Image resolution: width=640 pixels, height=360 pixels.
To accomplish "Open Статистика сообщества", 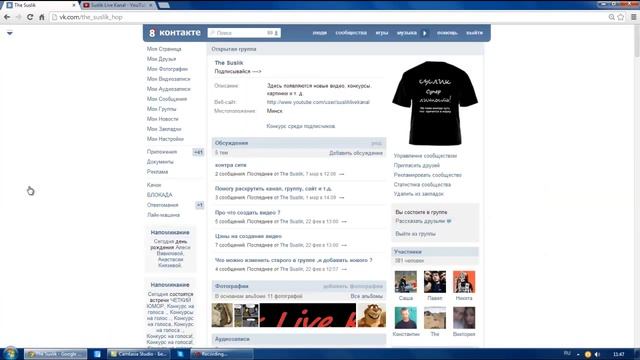I will point(422,184).
